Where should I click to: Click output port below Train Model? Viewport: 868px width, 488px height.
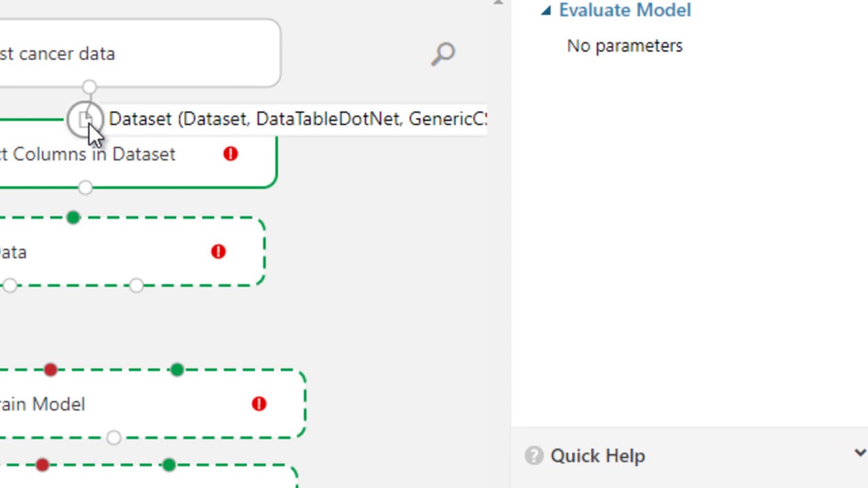tap(114, 438)
